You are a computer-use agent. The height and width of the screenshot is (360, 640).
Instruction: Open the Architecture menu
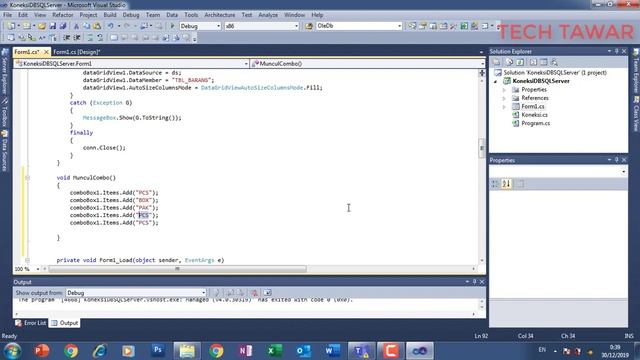point(220,15)
